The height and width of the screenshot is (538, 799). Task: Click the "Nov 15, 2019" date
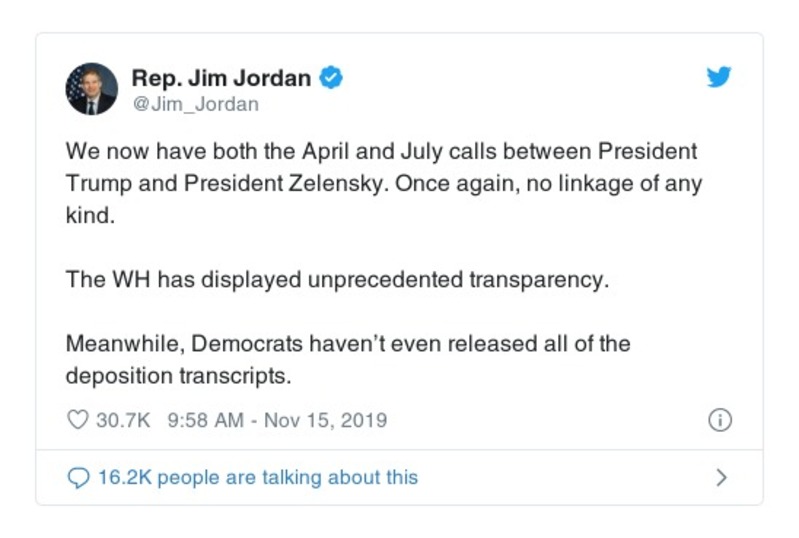coord(324,420)
